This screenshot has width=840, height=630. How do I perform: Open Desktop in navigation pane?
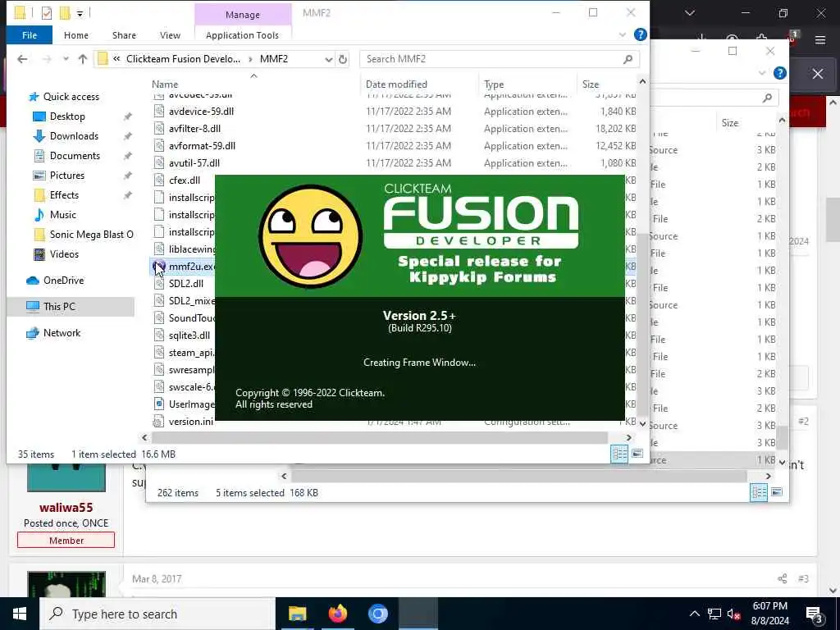(67, 116)
